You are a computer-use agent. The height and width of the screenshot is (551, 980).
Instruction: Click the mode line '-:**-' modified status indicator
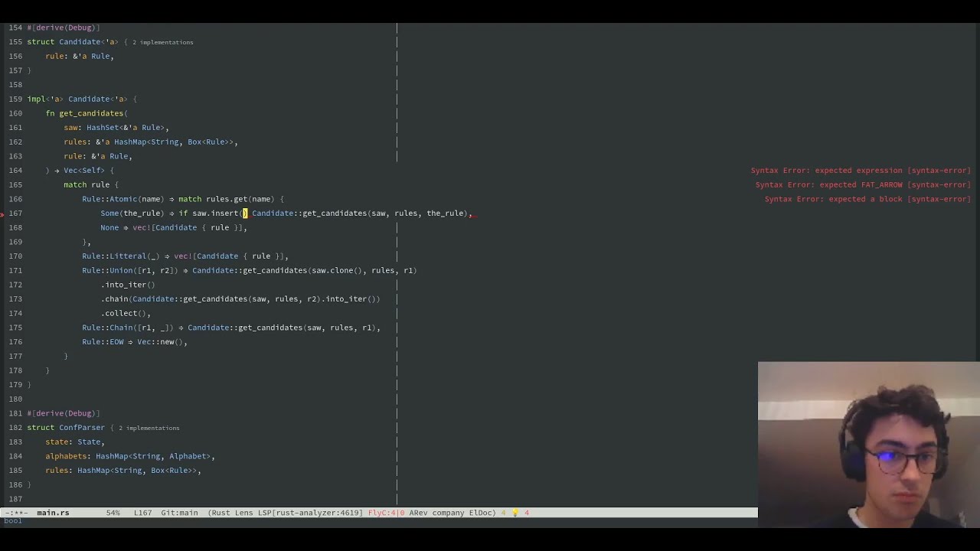[x=15, y=513]
